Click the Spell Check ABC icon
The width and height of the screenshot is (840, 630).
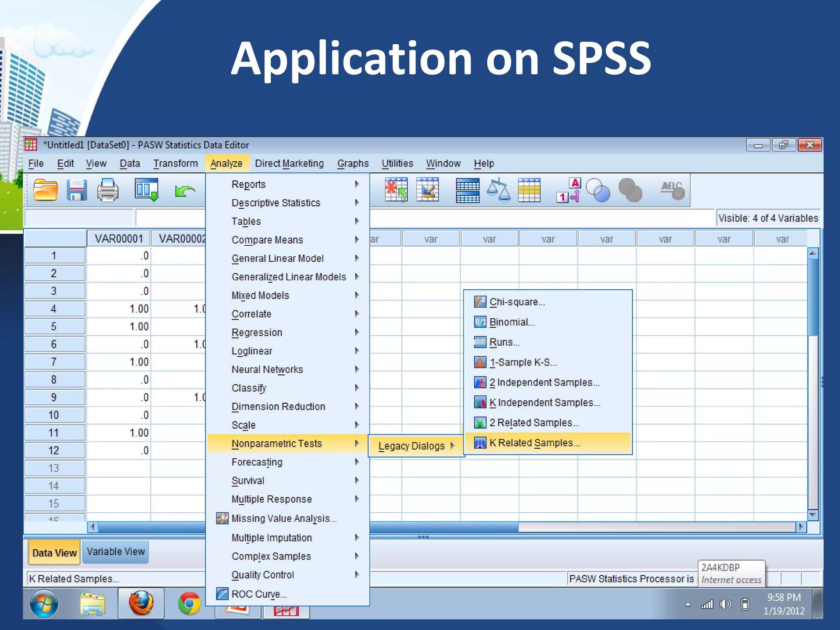pos(672,190)
